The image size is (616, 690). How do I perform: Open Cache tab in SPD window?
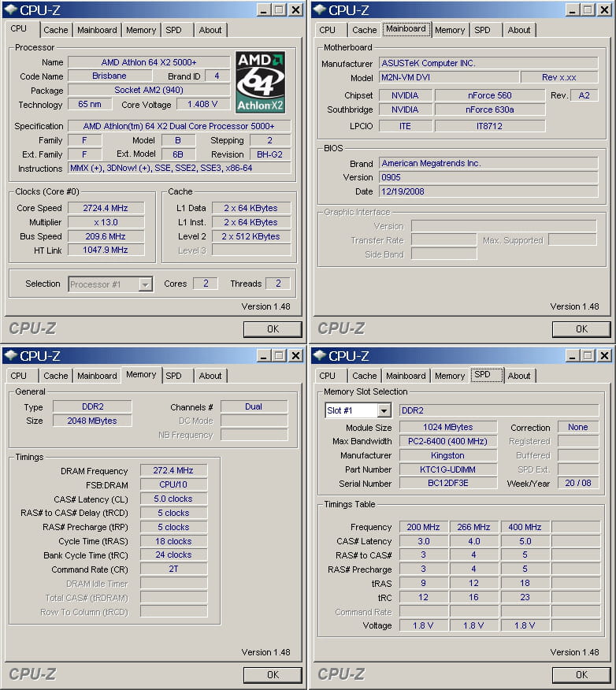coord(364,376)
